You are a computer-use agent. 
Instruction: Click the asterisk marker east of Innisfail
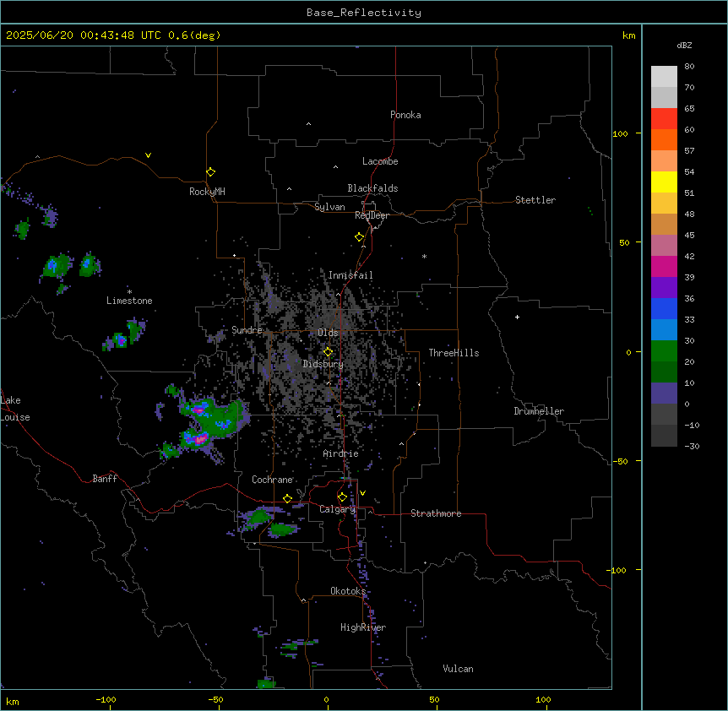click(x=424, y=256)
